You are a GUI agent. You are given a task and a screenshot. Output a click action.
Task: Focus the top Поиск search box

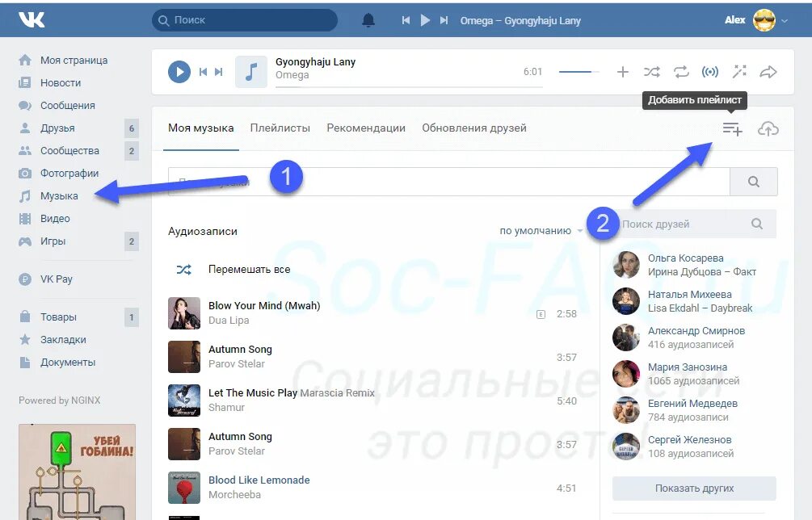pyautogui.click(x=245, y=20)
